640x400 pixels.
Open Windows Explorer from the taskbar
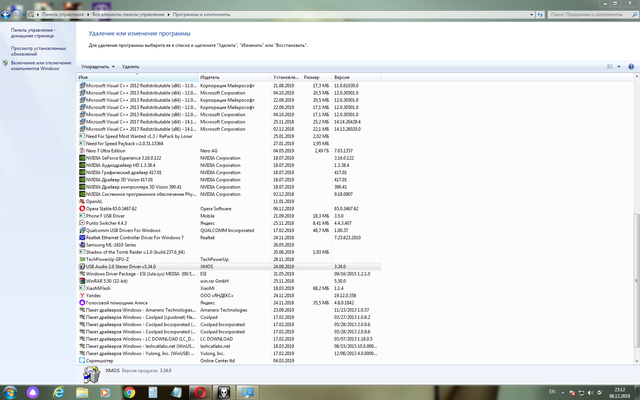[x=82, y=393]
